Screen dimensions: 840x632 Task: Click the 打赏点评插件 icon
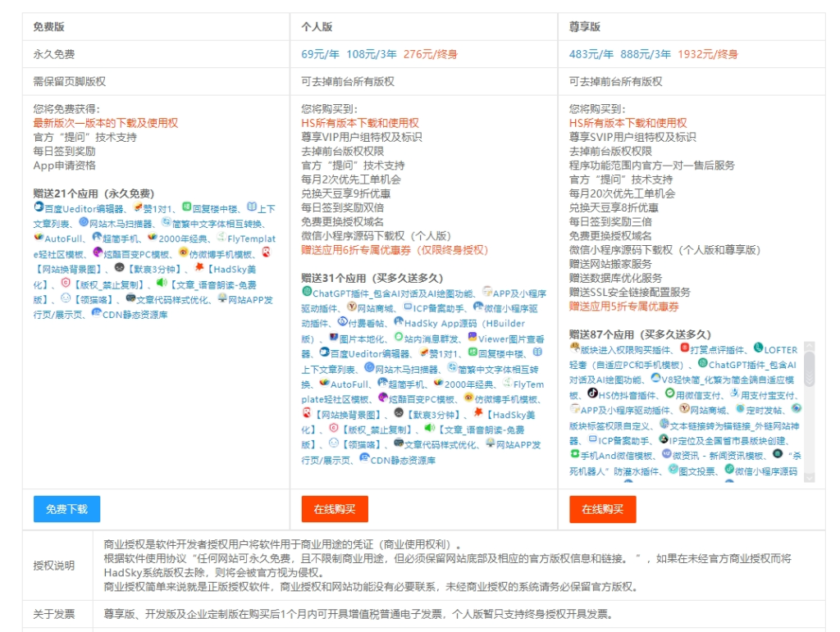[x=685, y=348]
